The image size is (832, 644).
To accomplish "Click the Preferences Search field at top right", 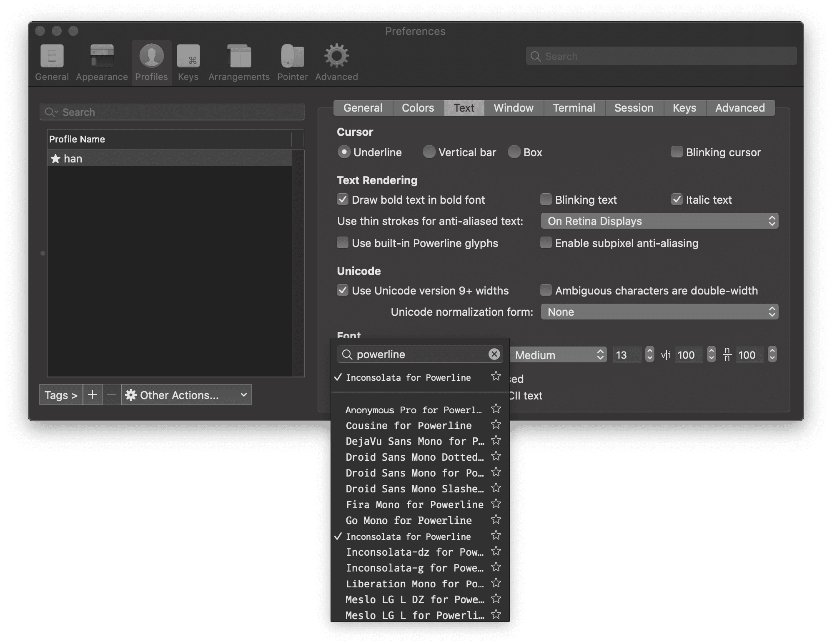I will [661, 56].
